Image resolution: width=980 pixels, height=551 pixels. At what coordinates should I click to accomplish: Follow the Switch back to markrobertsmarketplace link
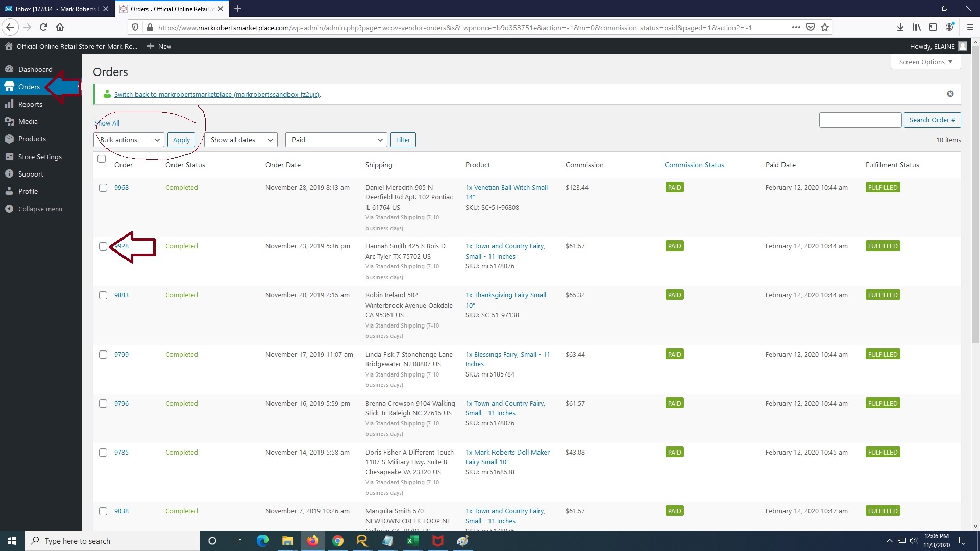tap(217, 94)
